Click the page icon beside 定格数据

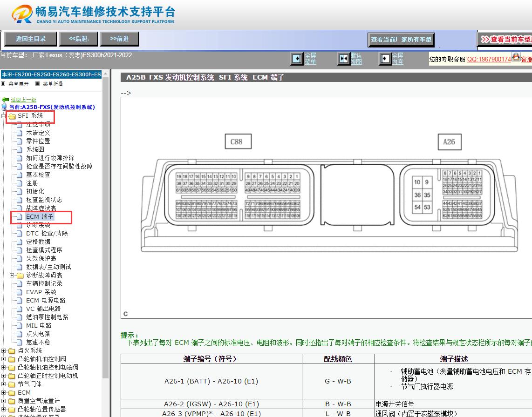(20, 242)
